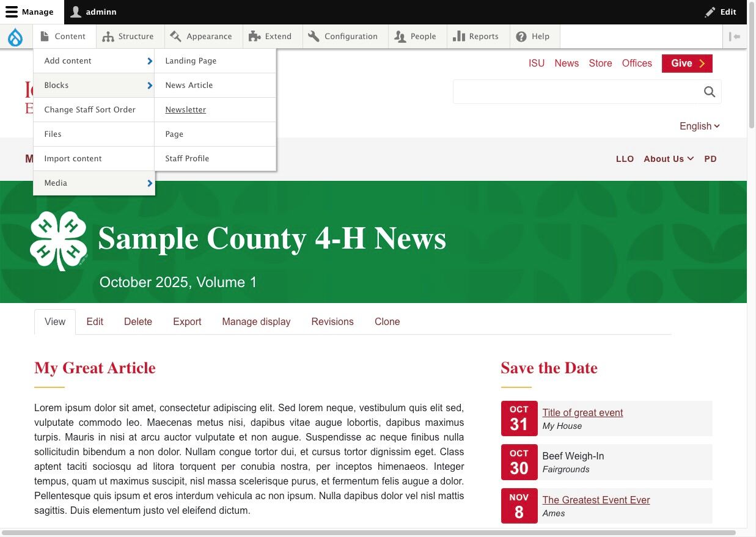Click the Configuration wrench icon
The image size is (756, 537).
tap(314, 37)
